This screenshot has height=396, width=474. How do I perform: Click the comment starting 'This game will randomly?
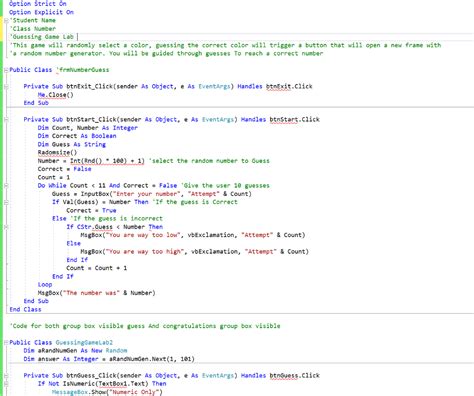[225, 45]
